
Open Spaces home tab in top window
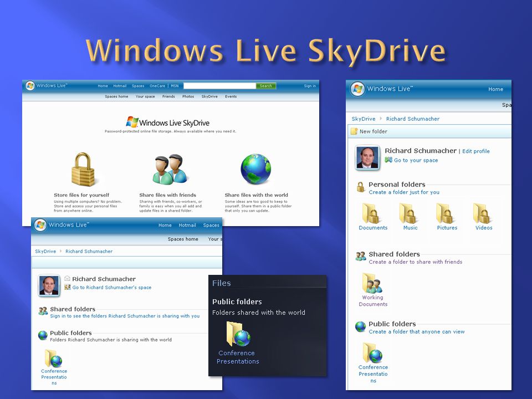[116, 96]
